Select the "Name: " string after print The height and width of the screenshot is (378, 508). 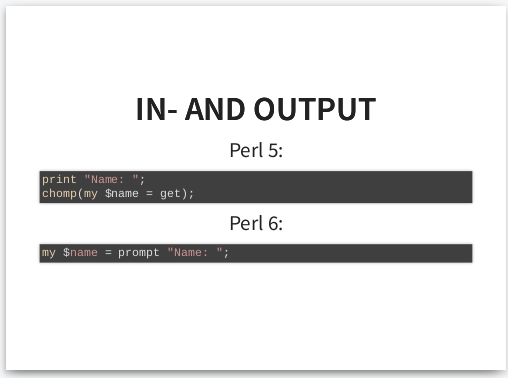111,180
